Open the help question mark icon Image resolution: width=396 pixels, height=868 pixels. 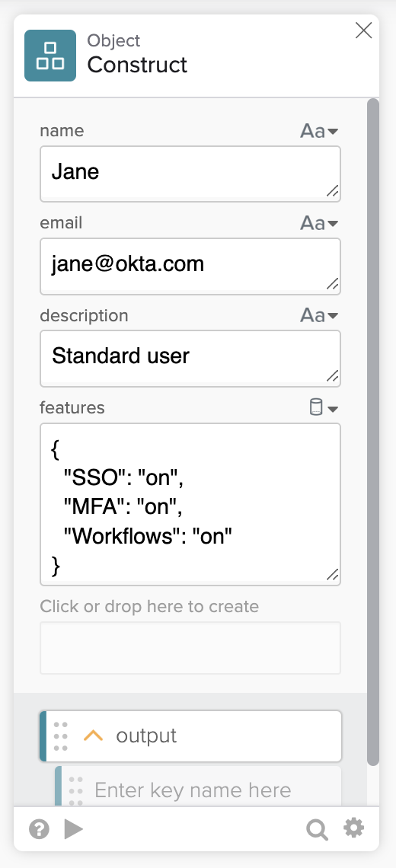point(40,829)
